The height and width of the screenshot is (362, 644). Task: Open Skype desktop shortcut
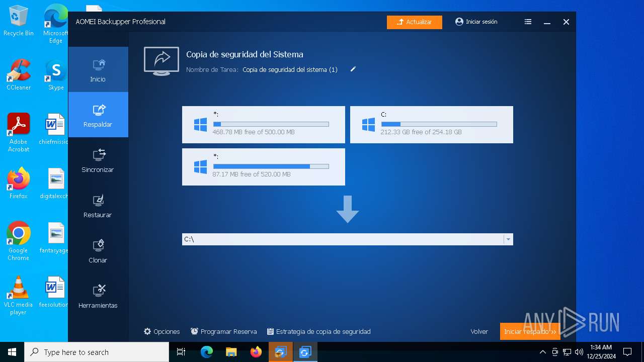click(56, 74)
